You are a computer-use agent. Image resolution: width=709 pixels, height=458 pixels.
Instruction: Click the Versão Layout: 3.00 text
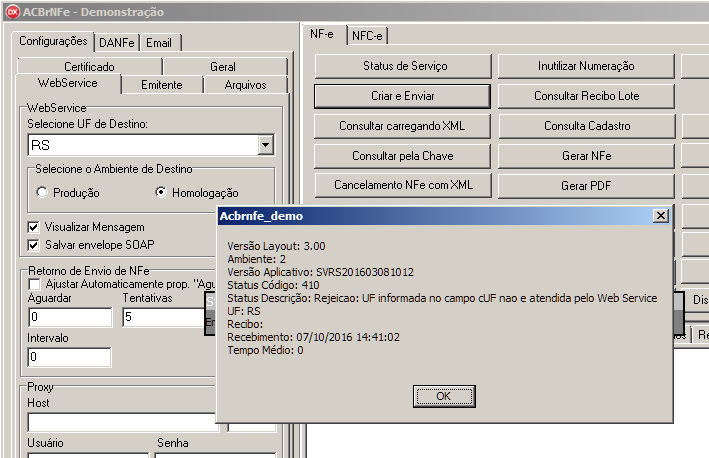(x=276, y=246)
